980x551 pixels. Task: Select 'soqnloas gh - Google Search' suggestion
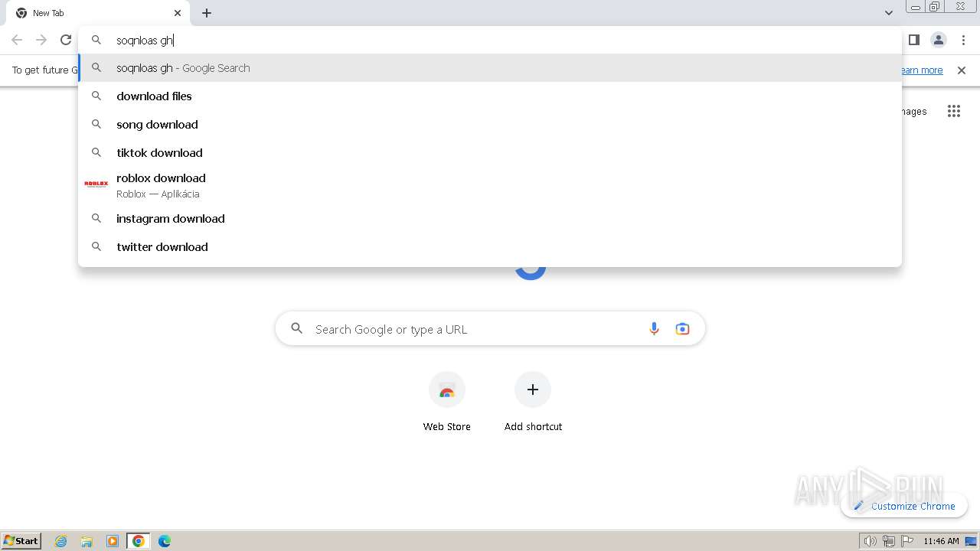(x=490, y=68)
